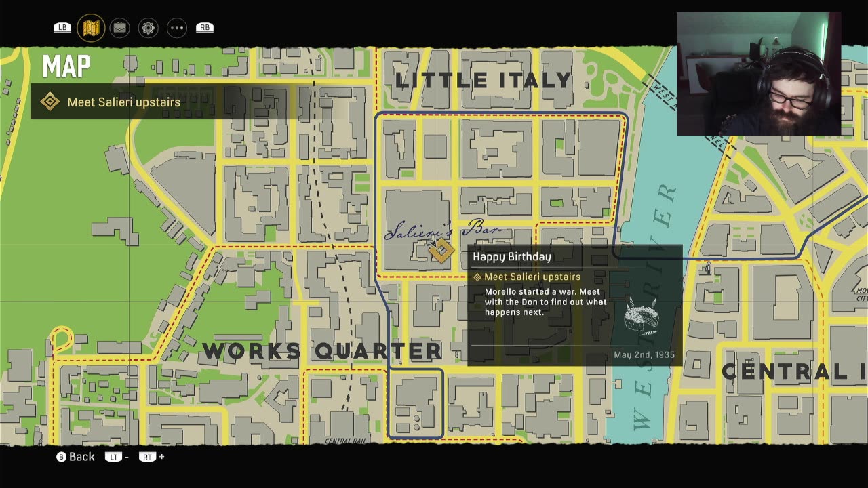868x488 pixels.
Task: Click the 'WORKS QUARTER' district label
Action: coord(322,350)
